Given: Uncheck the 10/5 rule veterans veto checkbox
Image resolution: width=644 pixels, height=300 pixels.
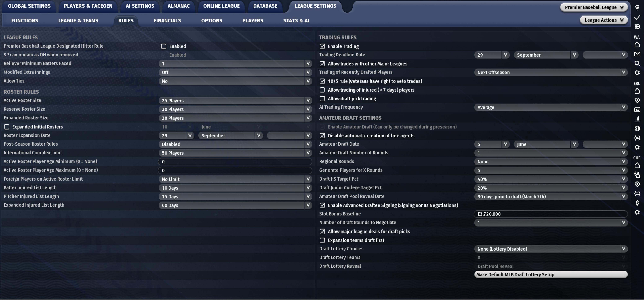Looking at the screenshot, I should 322,81.
